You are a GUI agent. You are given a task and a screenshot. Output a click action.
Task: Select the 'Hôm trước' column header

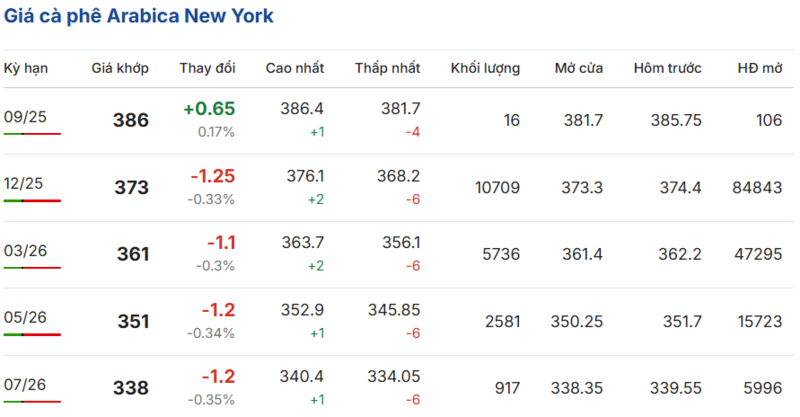(667, 69)
